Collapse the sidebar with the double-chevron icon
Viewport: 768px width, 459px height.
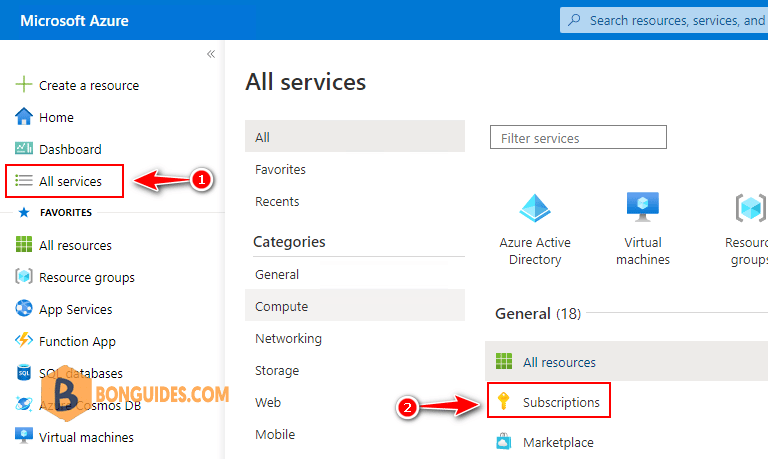pyautogui.click(x=211, y=54)
